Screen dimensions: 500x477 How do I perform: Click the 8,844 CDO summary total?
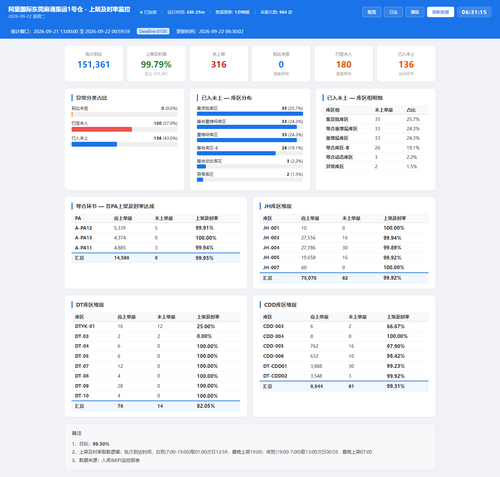316,386
